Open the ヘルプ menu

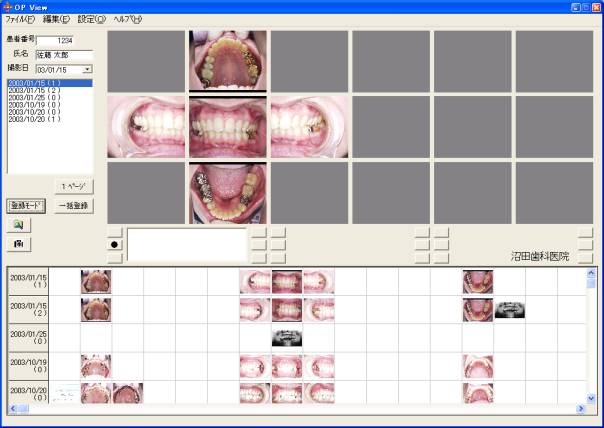[x=127, y=19]
